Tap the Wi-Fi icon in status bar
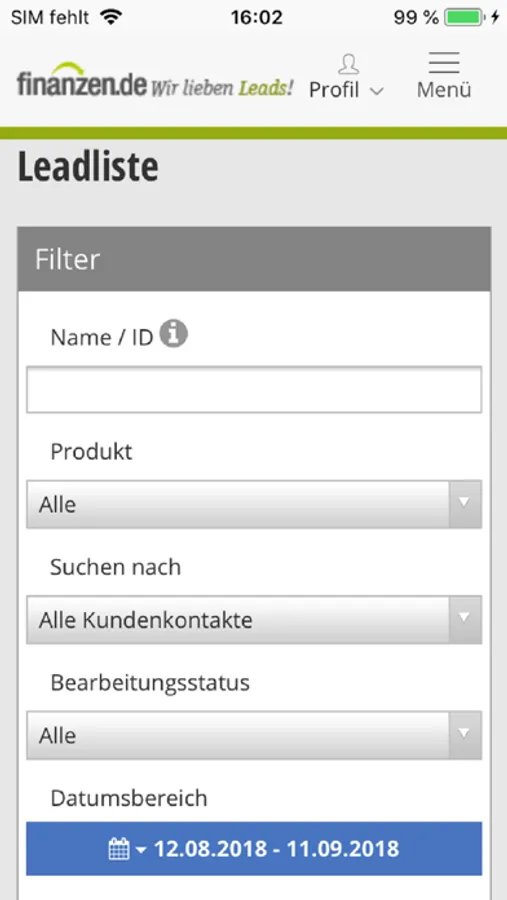This screenshot has height=900, width=507. pos(111,17)
